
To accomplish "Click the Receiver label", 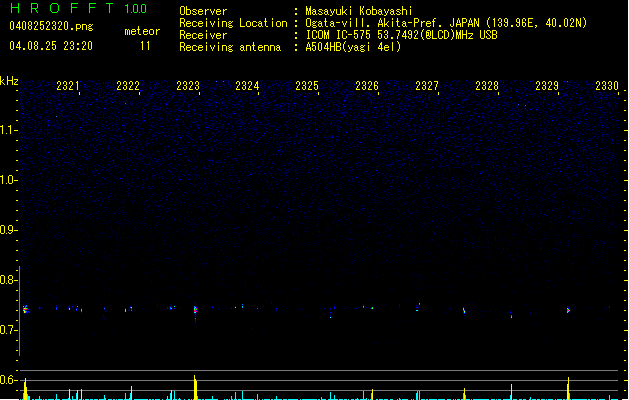I will coord(203,35).
